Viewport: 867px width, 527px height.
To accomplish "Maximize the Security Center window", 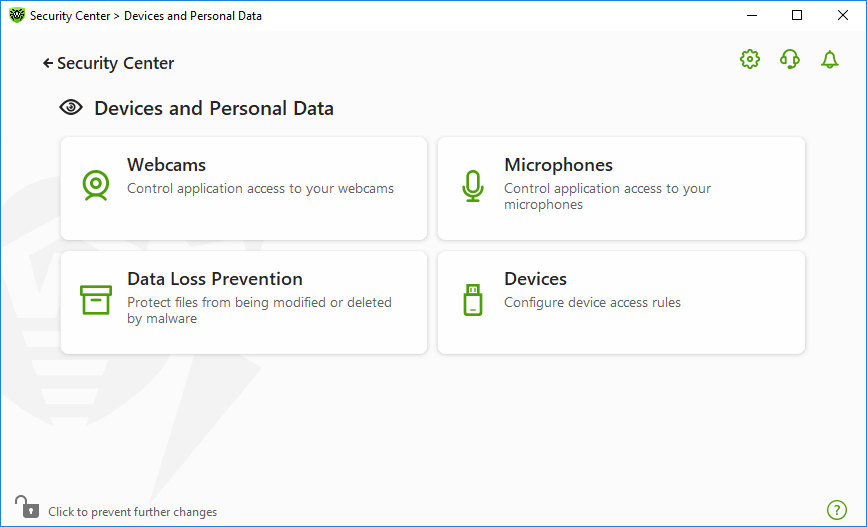I will point(797,15).
